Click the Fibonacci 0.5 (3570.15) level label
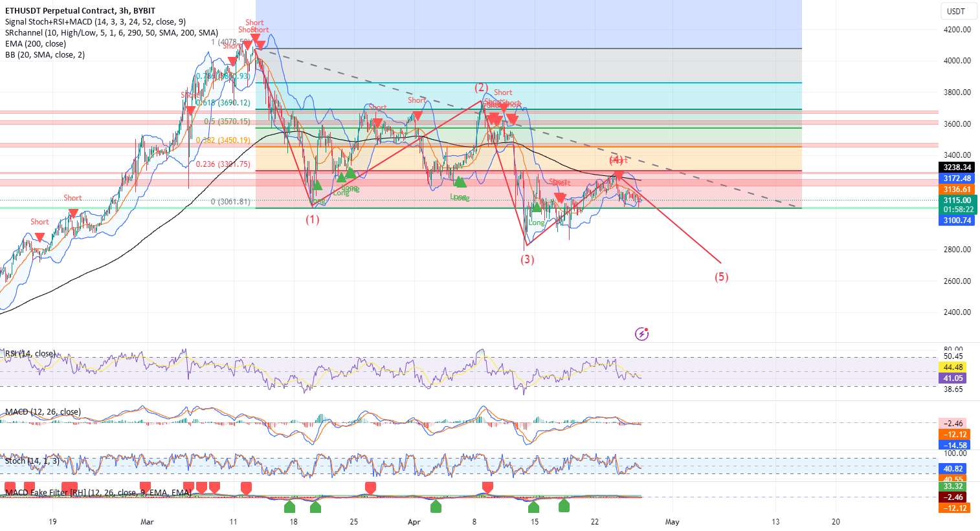The width and height of the screenshot is (980, 531). coord(227,122)
